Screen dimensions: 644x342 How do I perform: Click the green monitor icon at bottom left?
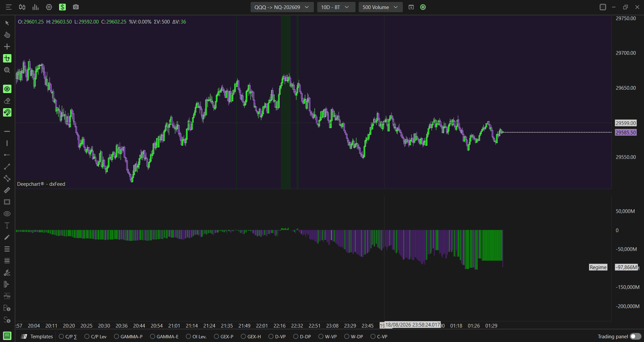click(7, 336)
